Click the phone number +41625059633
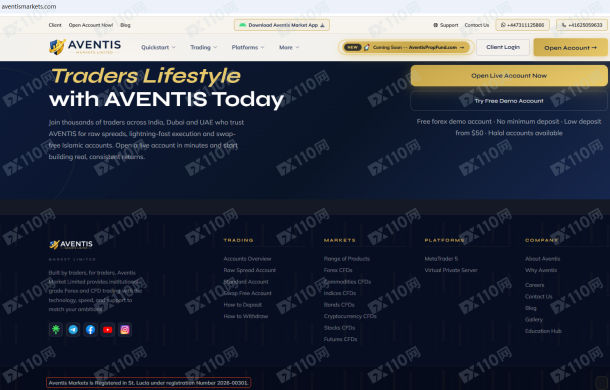Screen dimensions: 610x390 [582, 25]
